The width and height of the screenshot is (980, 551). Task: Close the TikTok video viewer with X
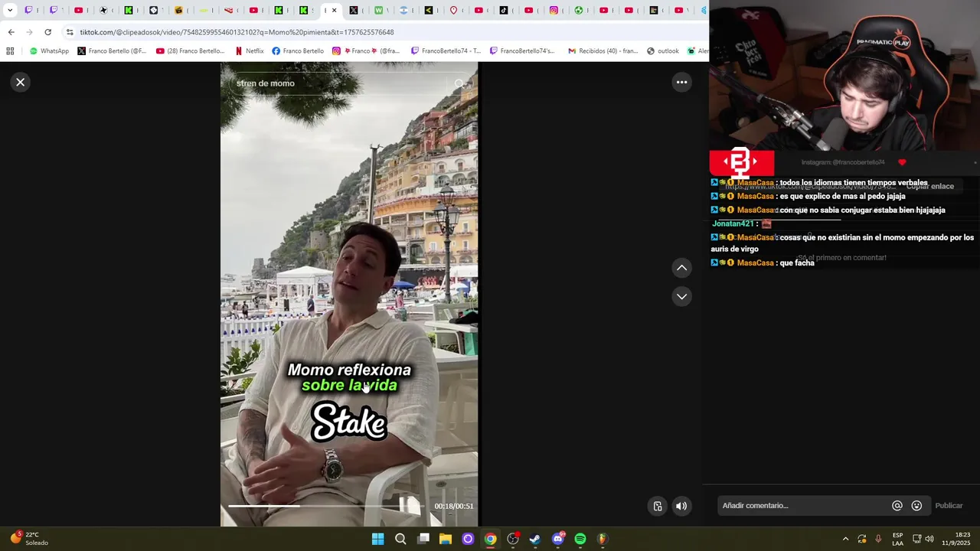pos(21,82)
